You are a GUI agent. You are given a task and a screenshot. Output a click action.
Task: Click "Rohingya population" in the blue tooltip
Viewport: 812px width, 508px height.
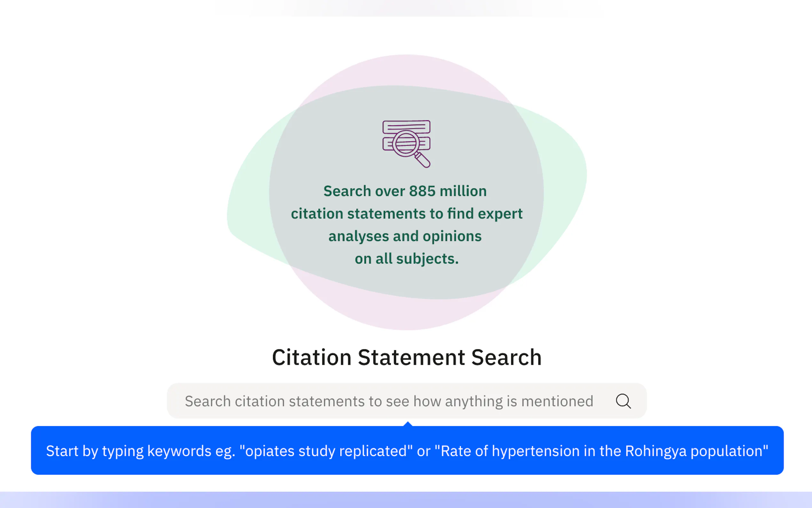tap(695, 451)
